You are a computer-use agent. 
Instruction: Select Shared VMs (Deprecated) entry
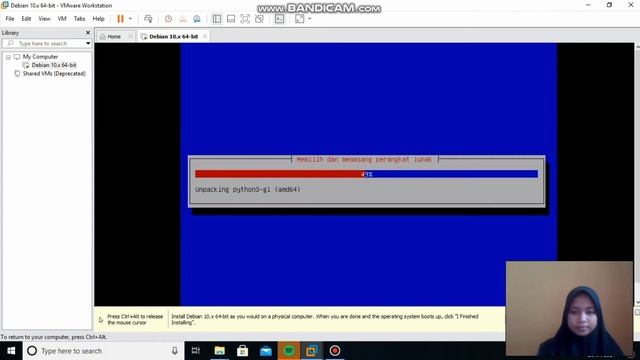54,73
